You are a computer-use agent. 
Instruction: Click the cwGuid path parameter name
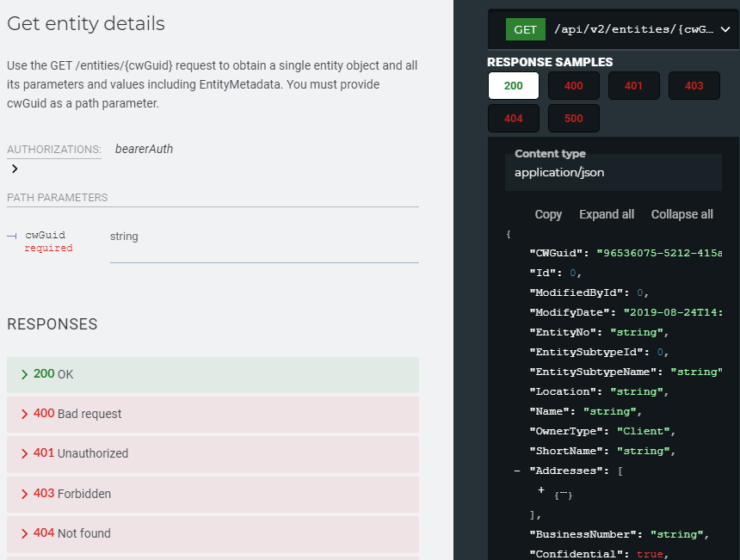pyautogui.click(x=45, y=235)
